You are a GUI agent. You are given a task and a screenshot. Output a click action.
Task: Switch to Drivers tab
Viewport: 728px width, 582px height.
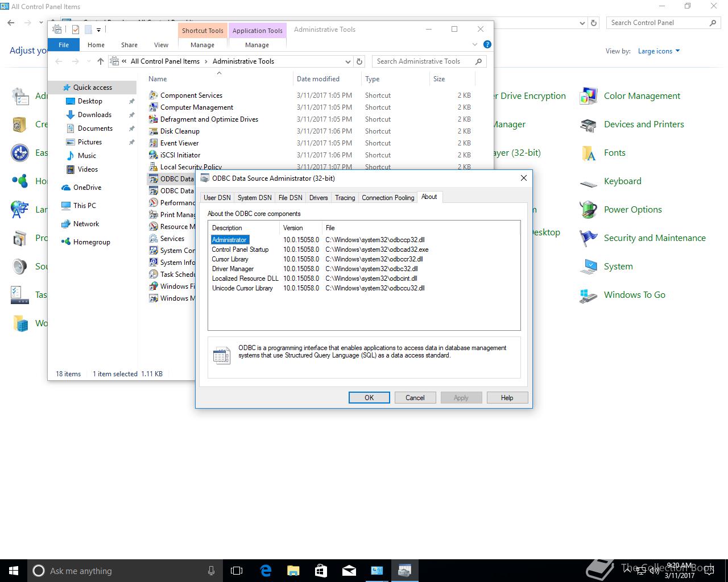pos(318,198)
